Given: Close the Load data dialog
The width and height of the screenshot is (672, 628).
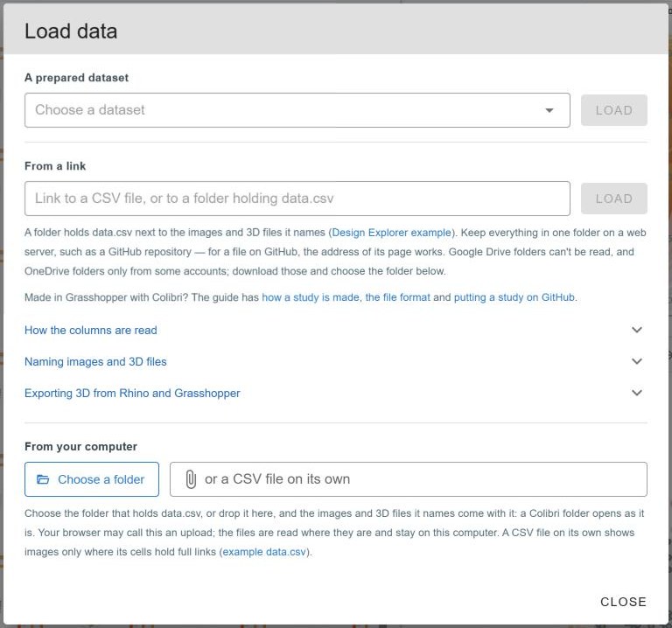Looking at the screenshot, I should [x=623, y=602].
